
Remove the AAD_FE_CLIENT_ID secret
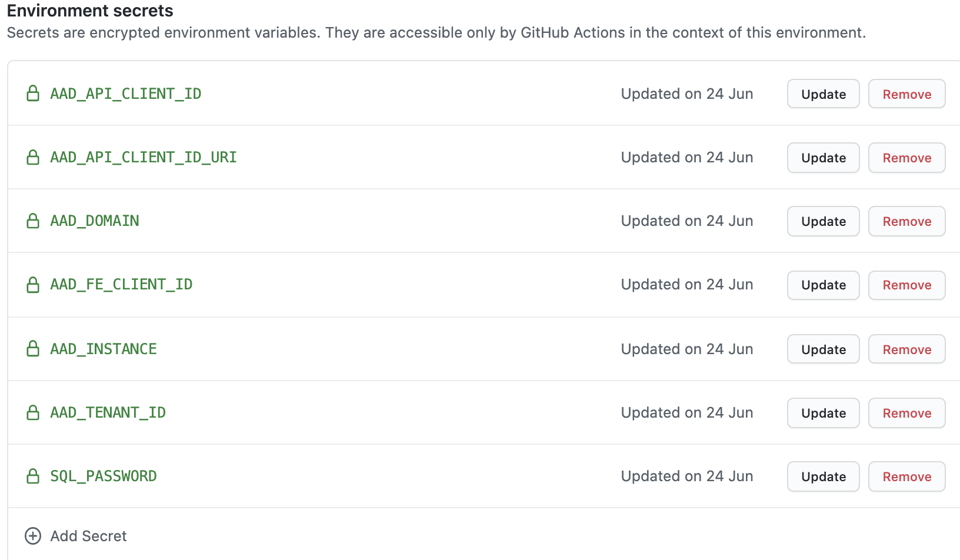point(906,285)
